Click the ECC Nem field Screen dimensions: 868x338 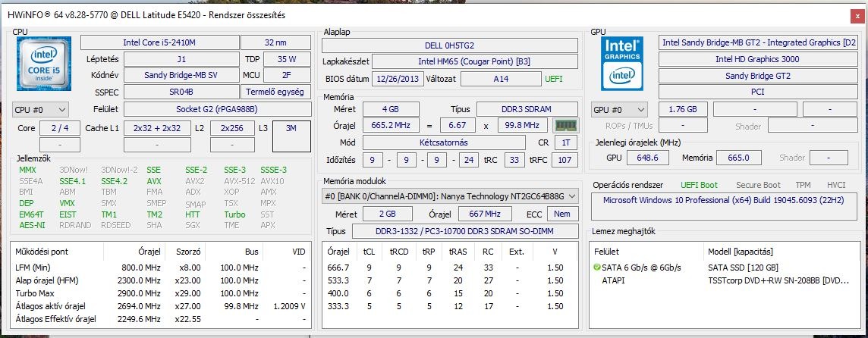tap(562, 214)
